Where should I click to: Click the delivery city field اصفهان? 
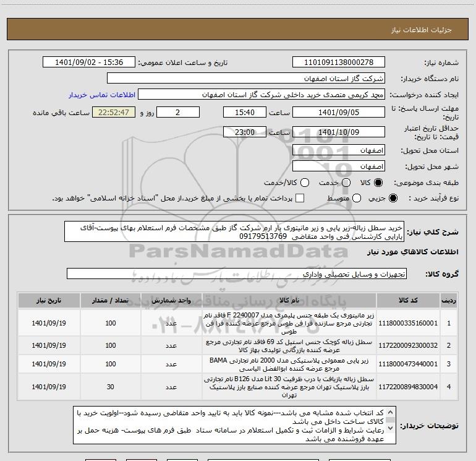tap(339, 166)
